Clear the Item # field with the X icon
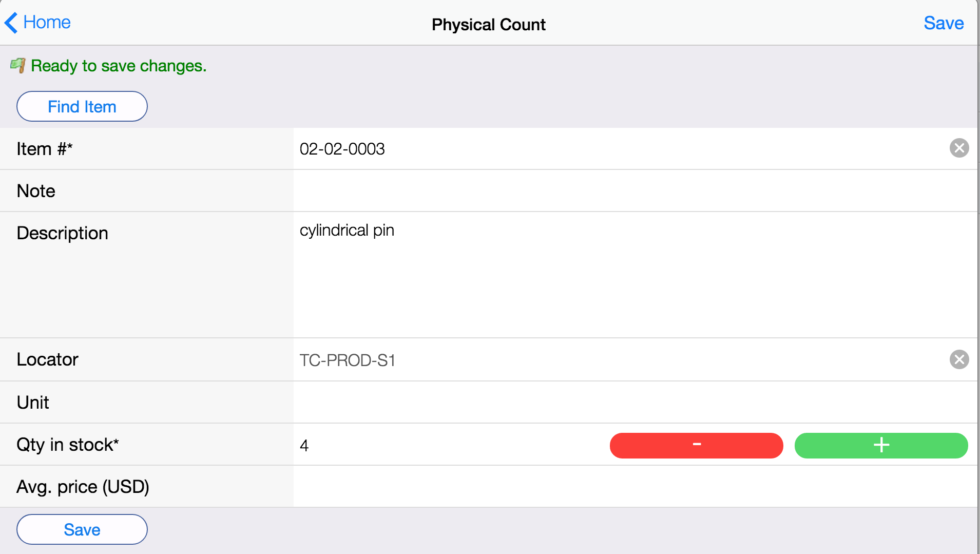Viewport: 980px width, 554px height. (x=959, y=148)
